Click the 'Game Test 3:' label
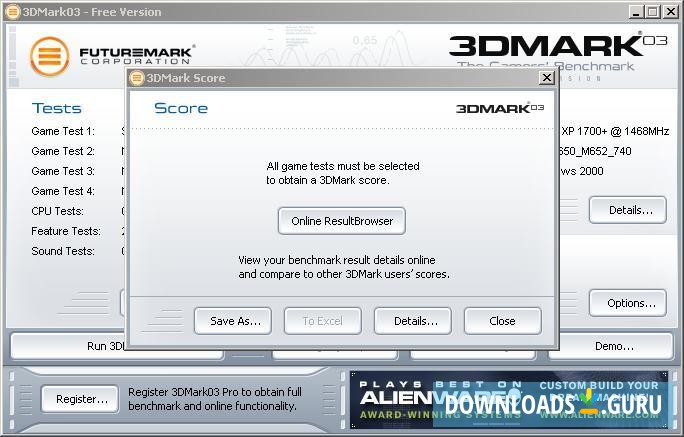Screen dimensions: 684x437 pos(63,171)
